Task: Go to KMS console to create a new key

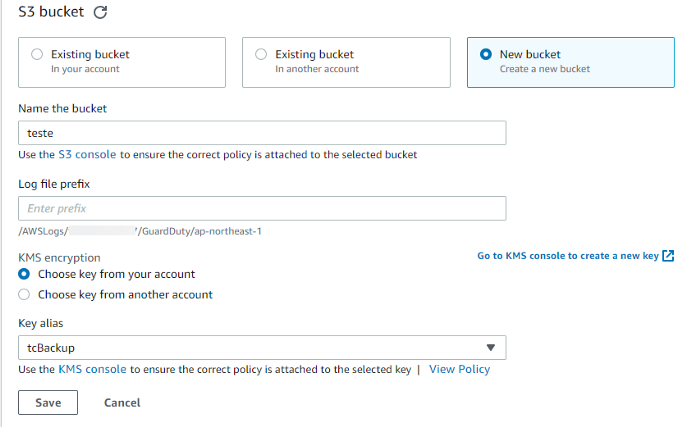Action: pos(567,256)
